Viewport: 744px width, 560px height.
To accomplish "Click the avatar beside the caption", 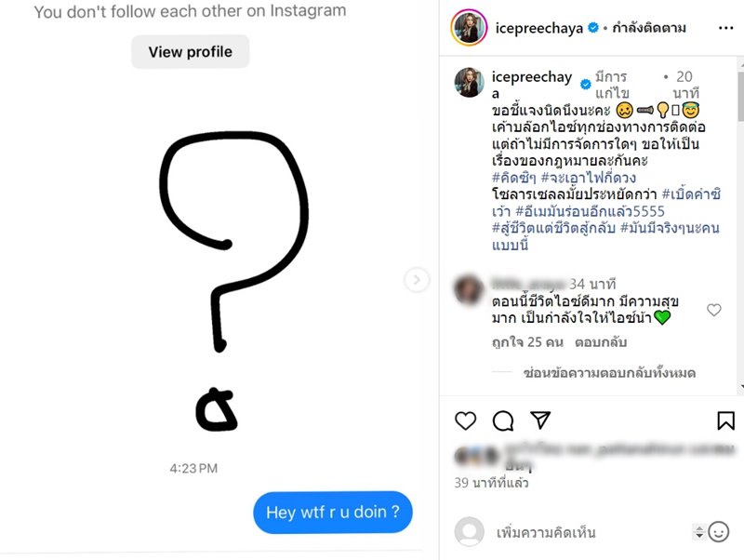I will point(469,83).
